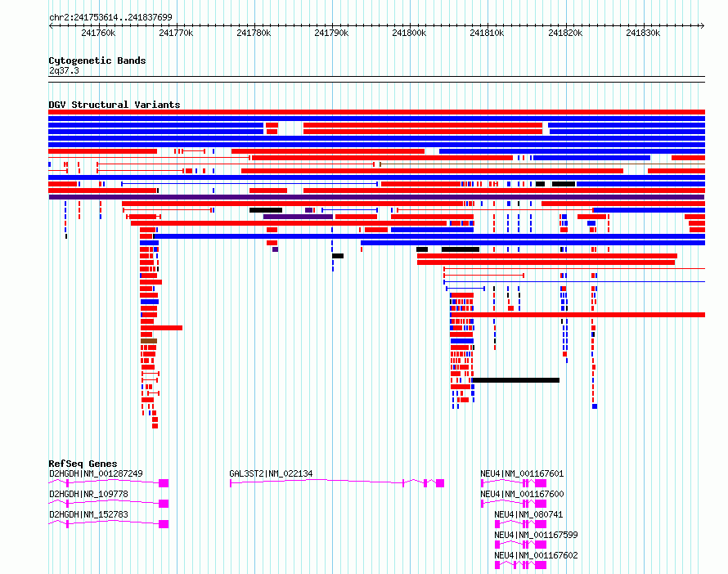This screenshot has height=574, width=728.
Task: Select the transcript glyph under D2HGDH|NM_152783
Action: (x=109, y=524)
